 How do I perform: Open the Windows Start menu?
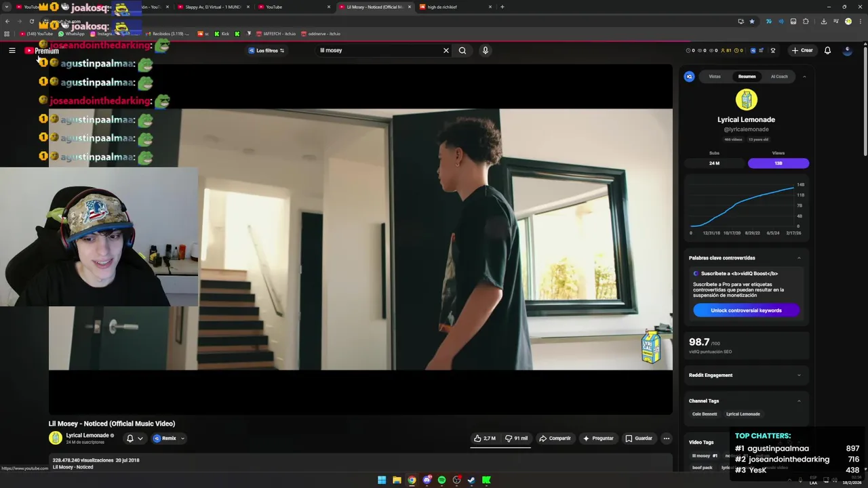pos(382,480)
